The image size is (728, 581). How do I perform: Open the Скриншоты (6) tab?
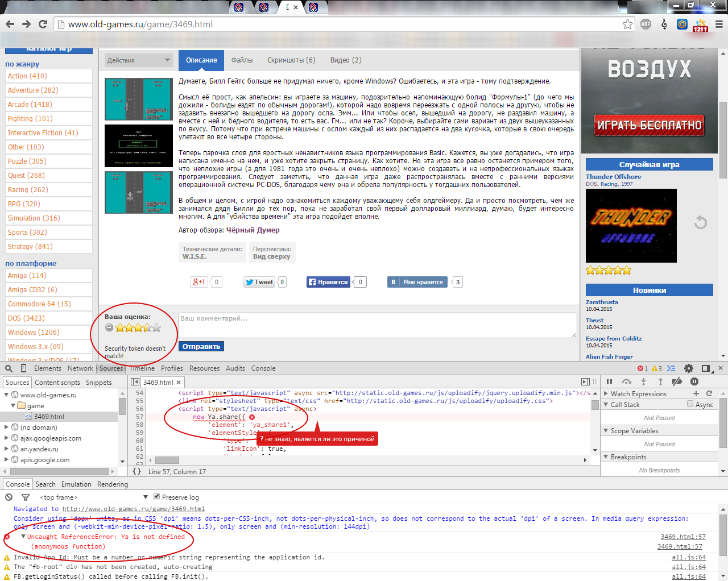point(291,60)
